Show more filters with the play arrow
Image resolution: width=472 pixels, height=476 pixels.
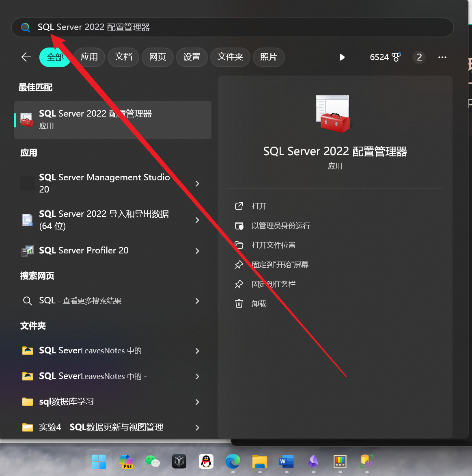[x=342, y=57]
